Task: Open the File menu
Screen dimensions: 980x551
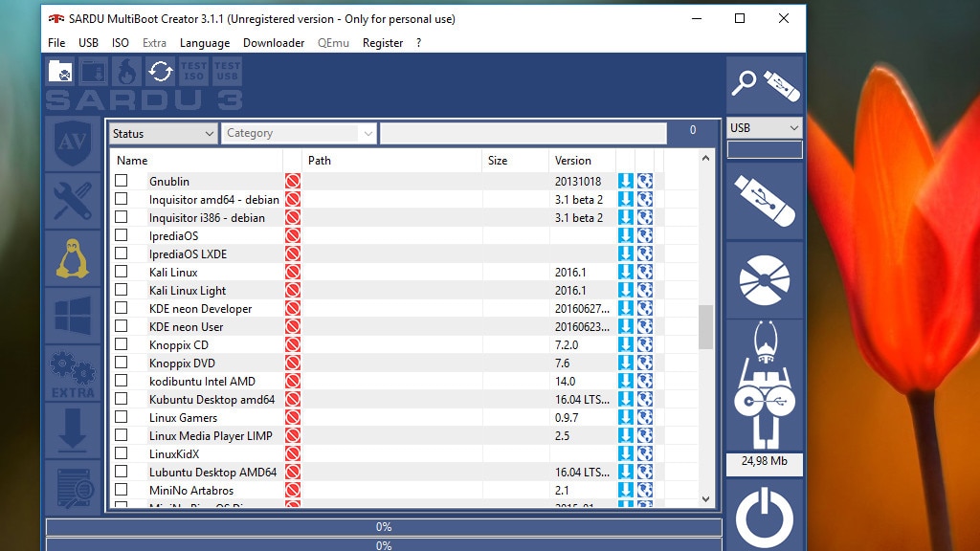Action: [x=56, y=42]
